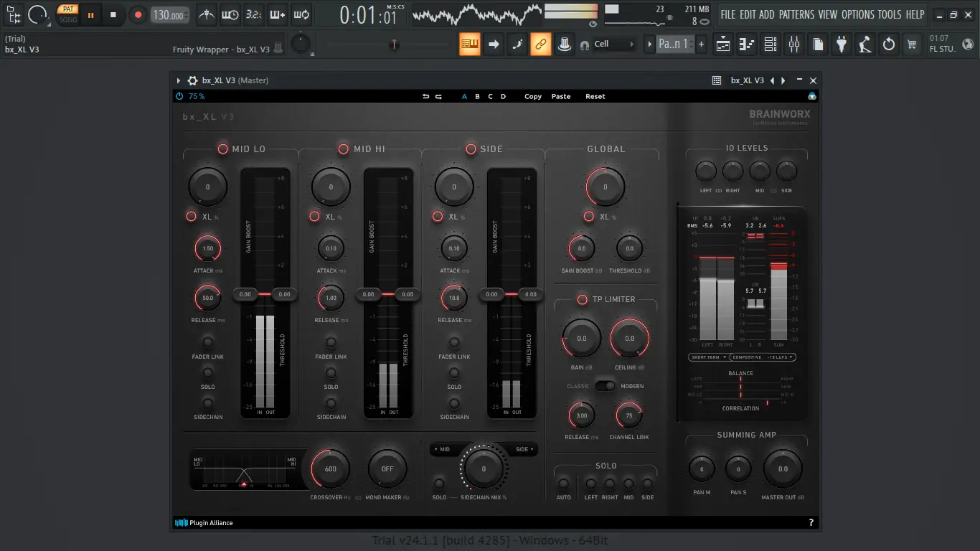
Task: Open the Piano roll view
Action: coord(746,44)
